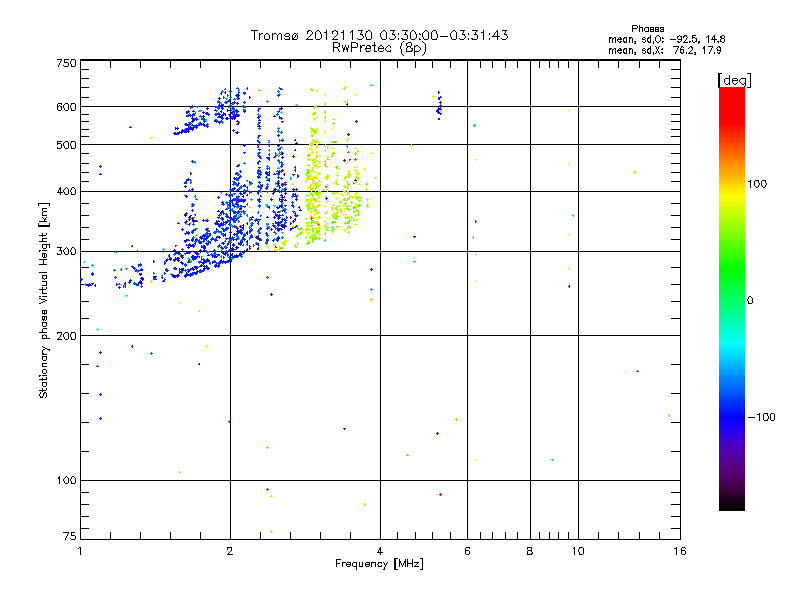The height and width of the screenshot is (600, 800).
Task: Click the mean, sd,O value line
Action: click(x=666, y=39)
